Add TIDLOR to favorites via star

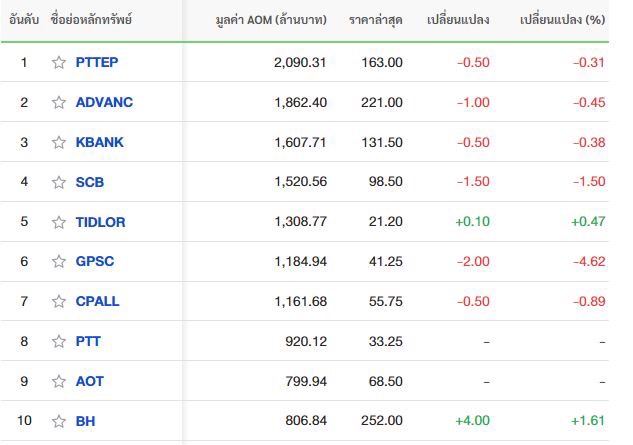pos(59,222)
